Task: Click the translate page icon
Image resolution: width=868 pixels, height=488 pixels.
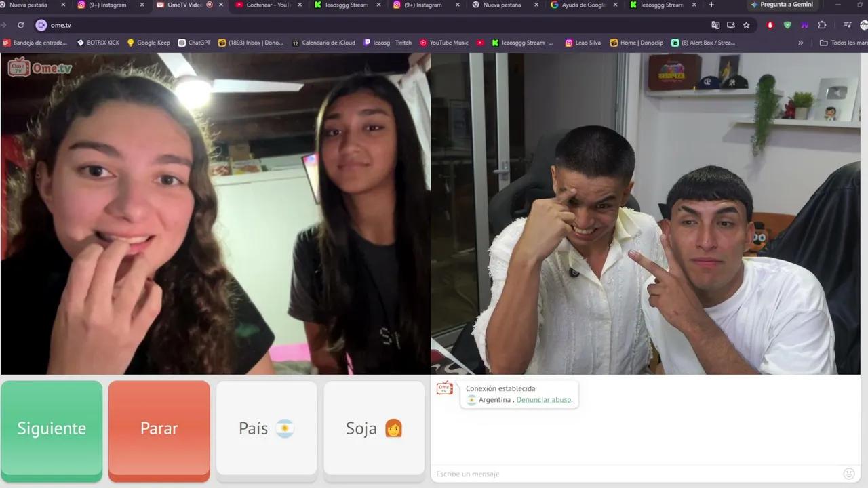Action: click(715, 25)
